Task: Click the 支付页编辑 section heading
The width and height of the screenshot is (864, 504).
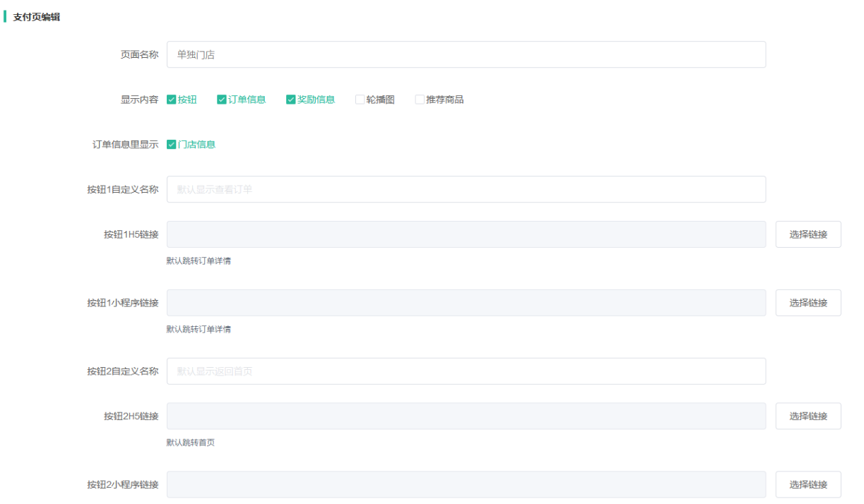Action: 37,17
